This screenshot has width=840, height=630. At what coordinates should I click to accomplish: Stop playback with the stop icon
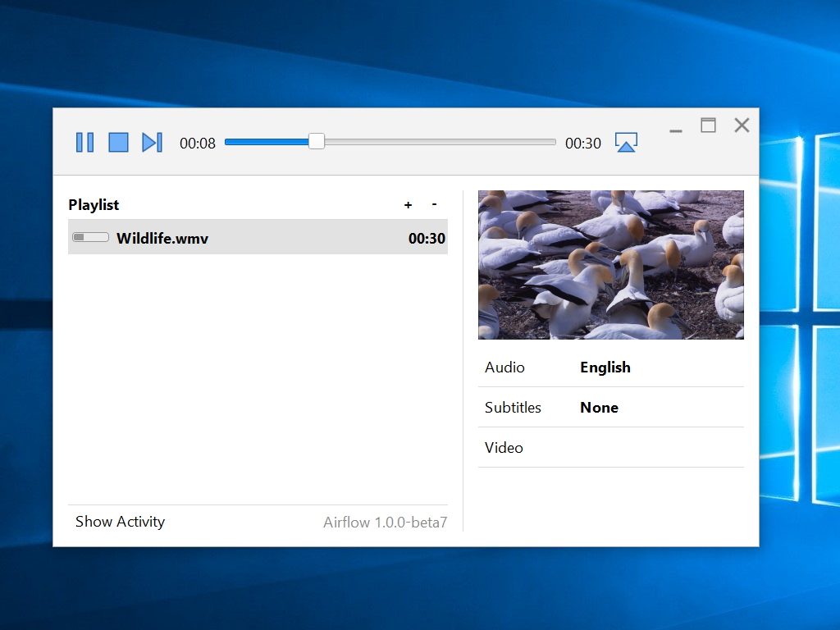[118, 142]
